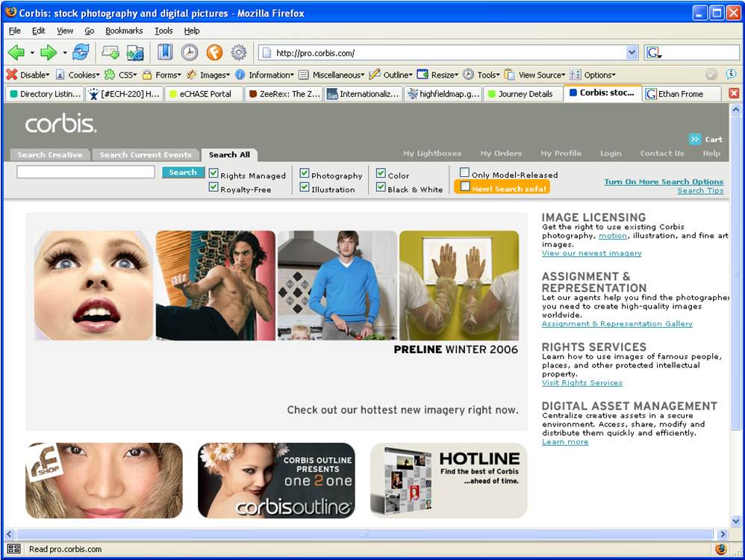This screenshot has width=745, height=560.
Task: Click the green Forward arrow button
Action: click(49, 52)
